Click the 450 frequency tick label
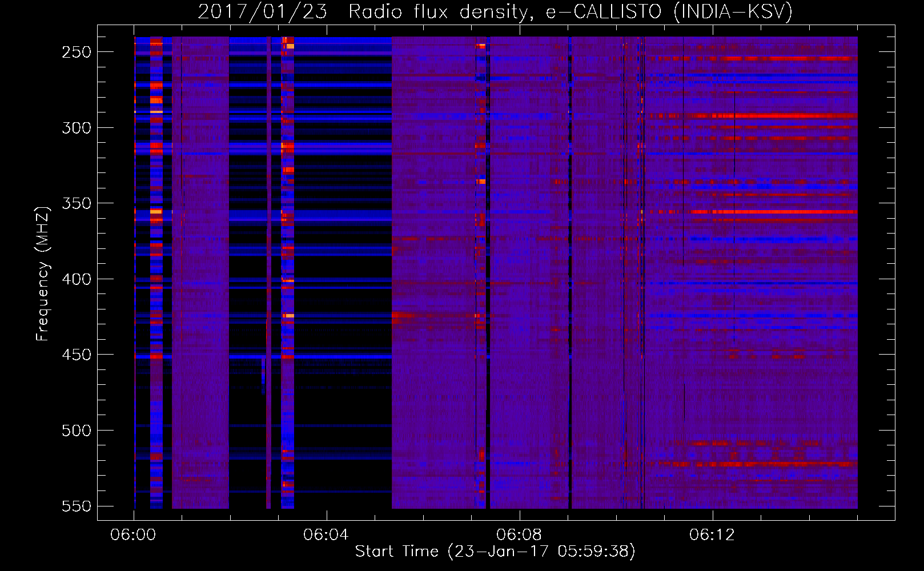This screenshot has height=571, width=924. point(77,355)
